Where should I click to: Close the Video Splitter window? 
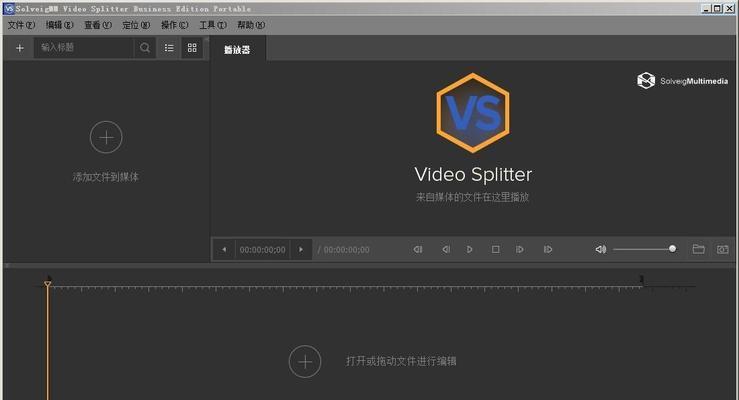(729, 8)
